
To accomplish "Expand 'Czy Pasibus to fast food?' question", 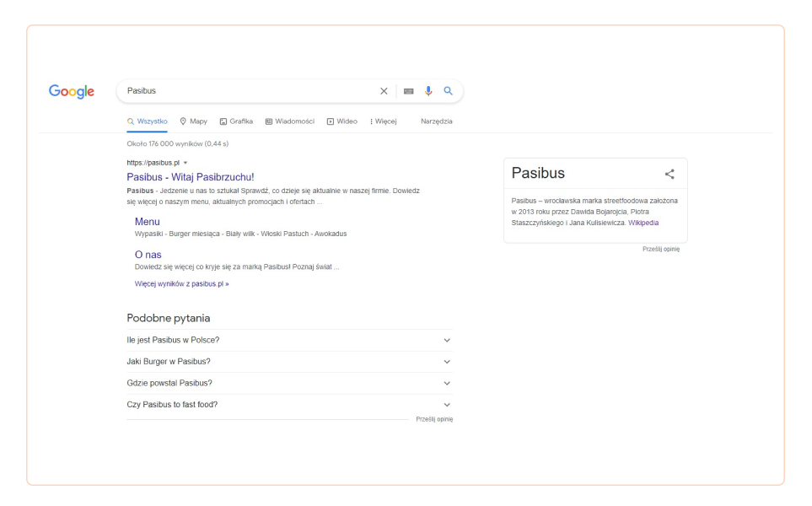I will click(289, 405).
